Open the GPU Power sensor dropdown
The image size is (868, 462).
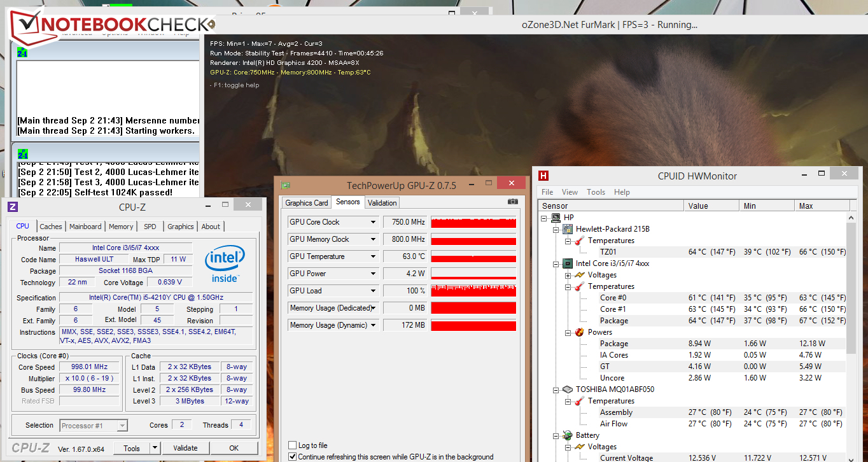click(x=374, y=274)
